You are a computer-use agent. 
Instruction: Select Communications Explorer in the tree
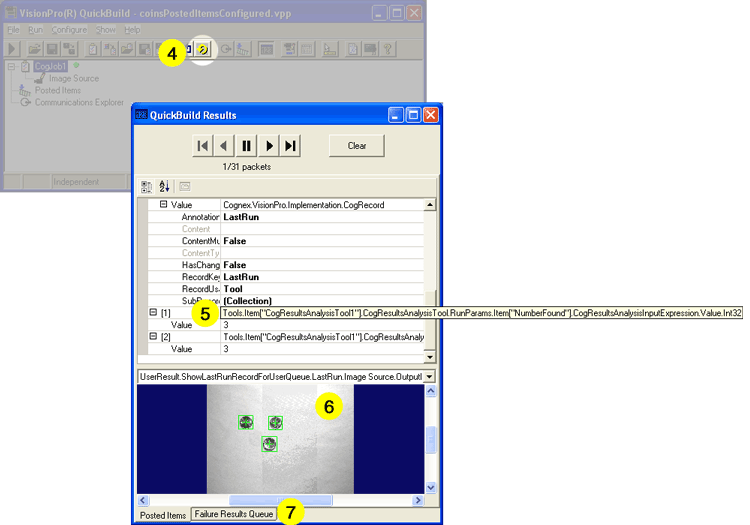(79, 102)
